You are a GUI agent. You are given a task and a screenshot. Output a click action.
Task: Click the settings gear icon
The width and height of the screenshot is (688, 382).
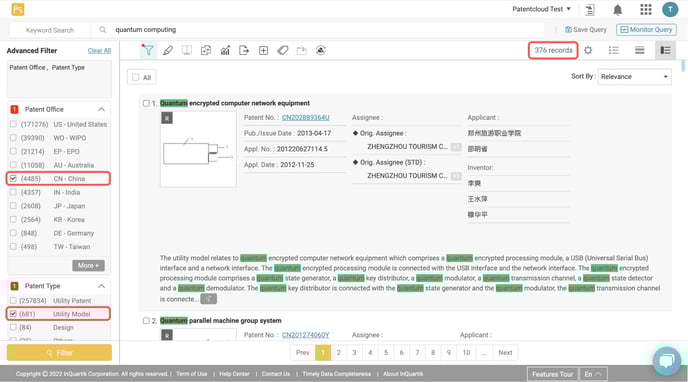(588, 50)
